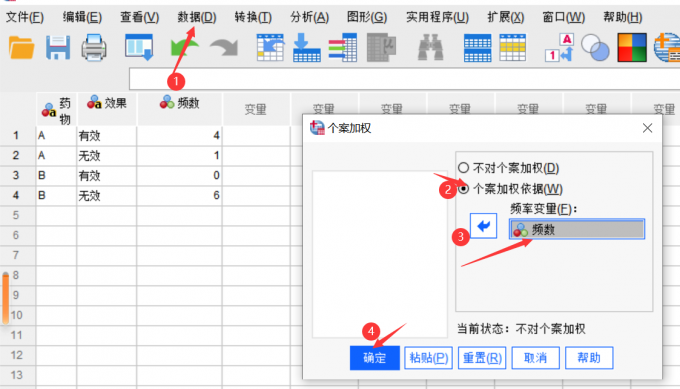Select the 效果 column header
Image resolution: width=680 pixels, height=389 pixels.
(x=107, y=109)
